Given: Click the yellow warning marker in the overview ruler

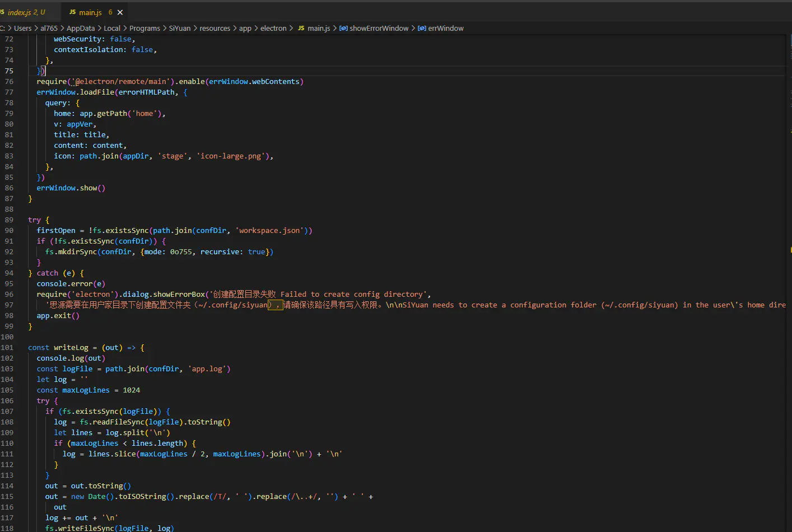Looking at the screenshot, I should coord(790,249).
